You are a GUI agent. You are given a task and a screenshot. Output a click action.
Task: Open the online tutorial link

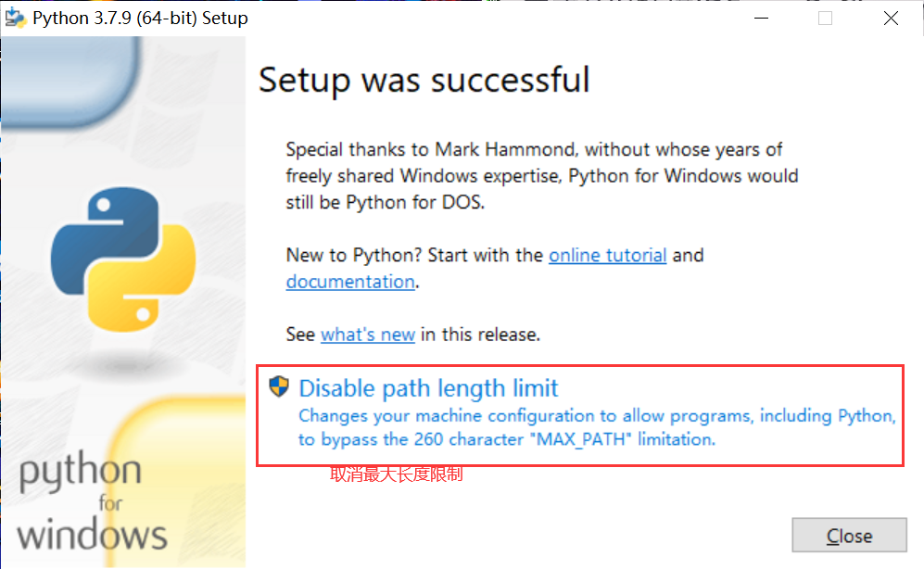pos(607,255)
